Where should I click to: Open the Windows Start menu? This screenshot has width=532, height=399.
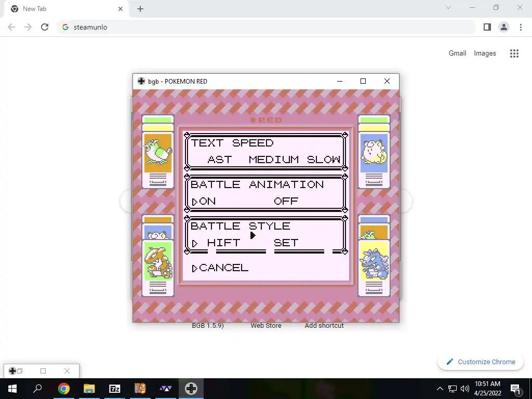pos(12,389)
